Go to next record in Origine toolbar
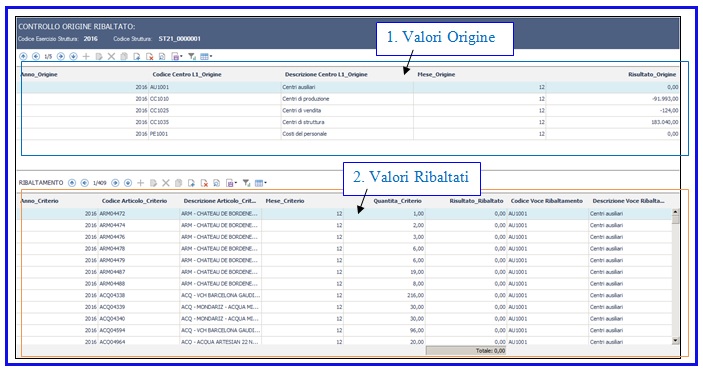The image size is (703, 370). pyautogui.click(x=61, y=57)
